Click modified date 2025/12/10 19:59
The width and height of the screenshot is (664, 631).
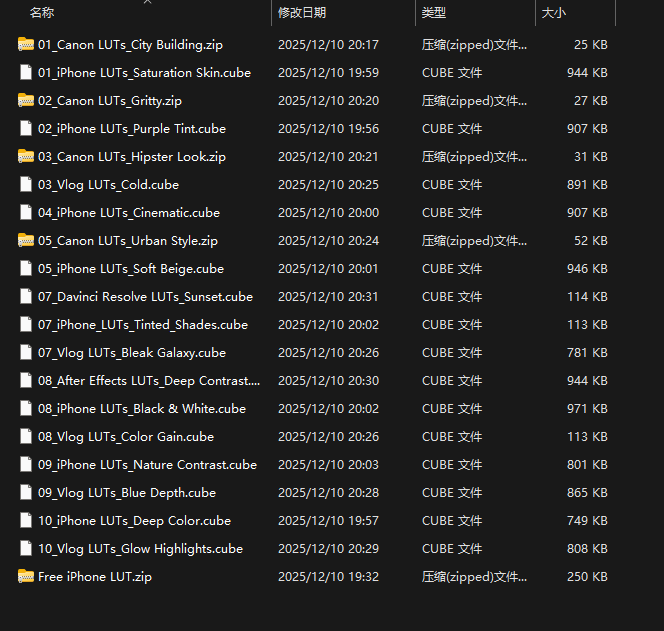coord(328,72)
